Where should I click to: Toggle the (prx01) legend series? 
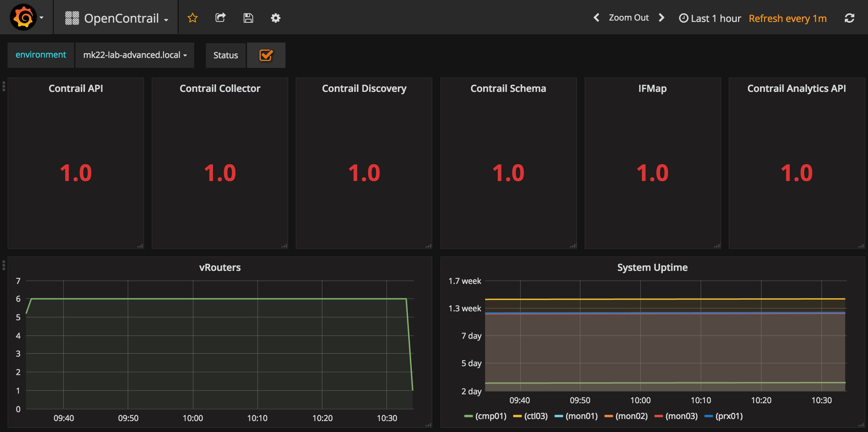pyautogui.click(x=729, y=416)
